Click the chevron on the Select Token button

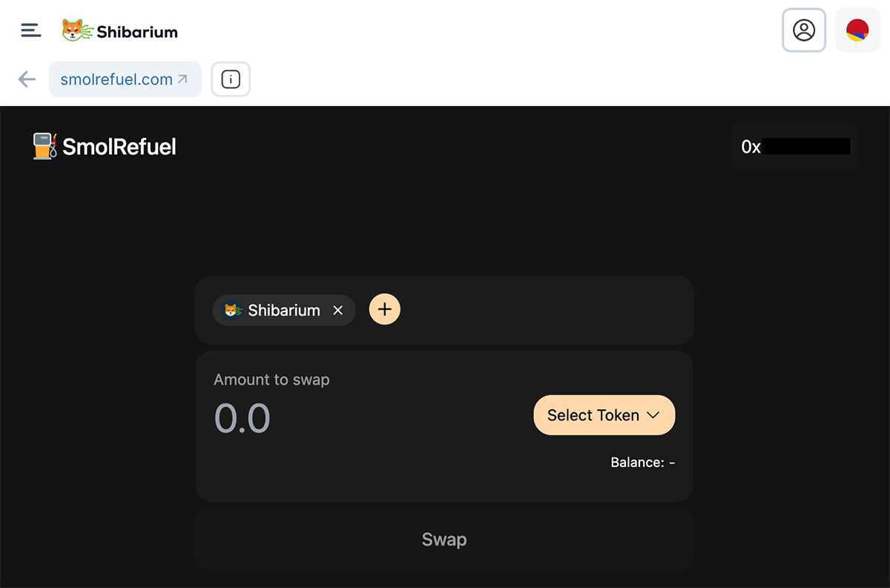tap(653, 415)
